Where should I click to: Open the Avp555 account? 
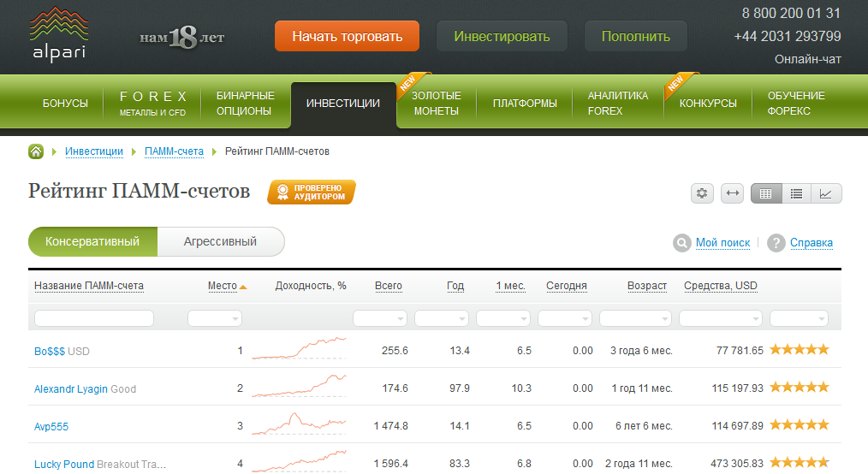click(x=51, y=426)
